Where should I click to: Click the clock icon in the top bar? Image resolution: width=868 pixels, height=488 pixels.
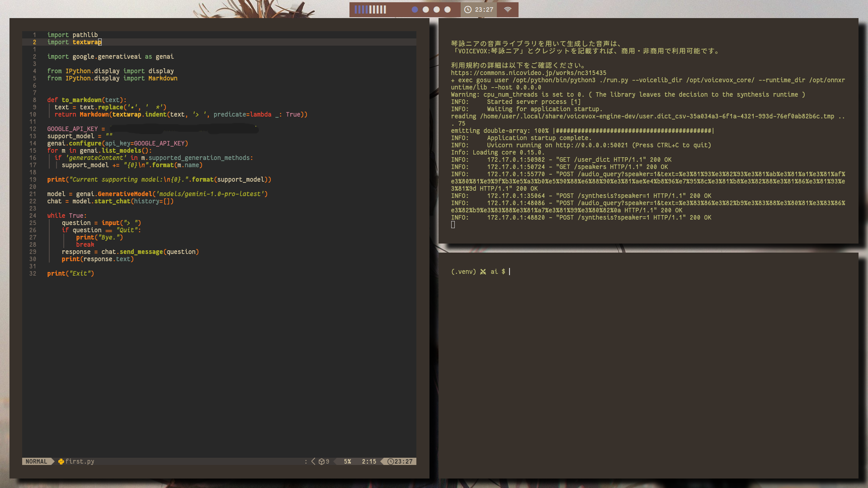[468, 9]
